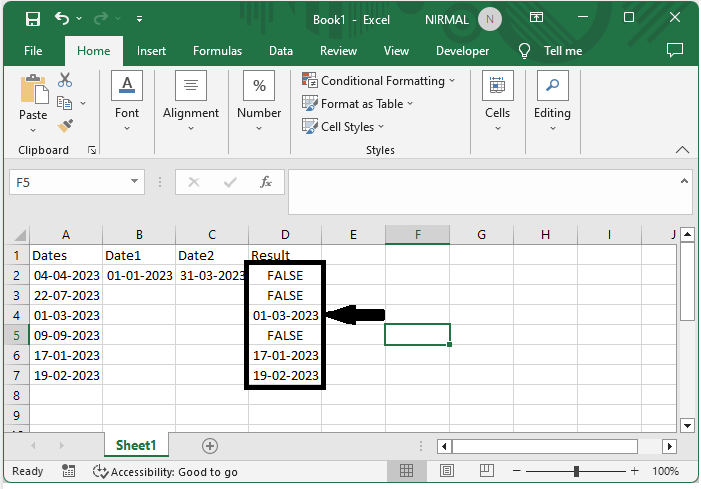Open the Cells group
The image size is (701, 489).
[498, 101]
